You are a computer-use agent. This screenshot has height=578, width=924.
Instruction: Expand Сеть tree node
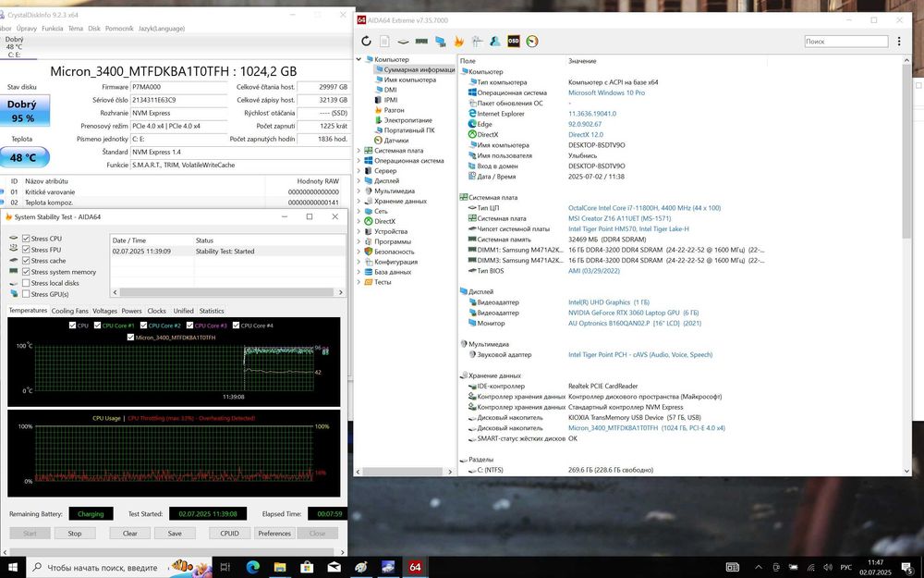359,211
